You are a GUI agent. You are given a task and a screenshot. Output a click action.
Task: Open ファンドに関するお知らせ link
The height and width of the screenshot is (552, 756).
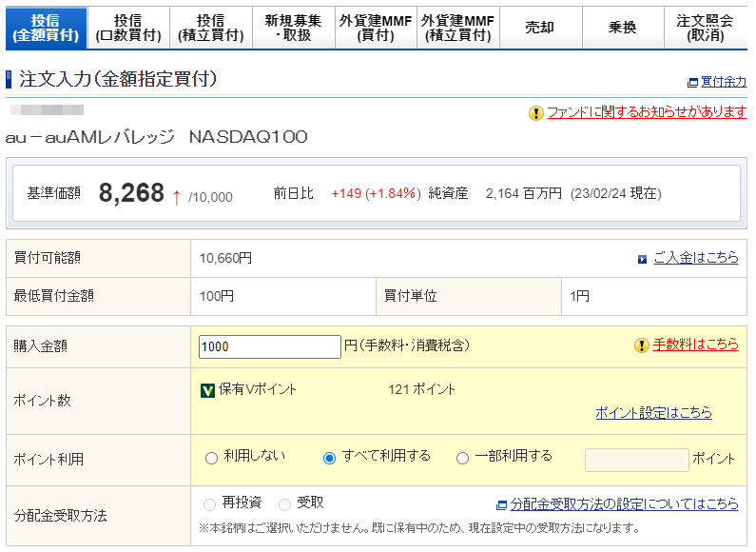pos(647,112)
